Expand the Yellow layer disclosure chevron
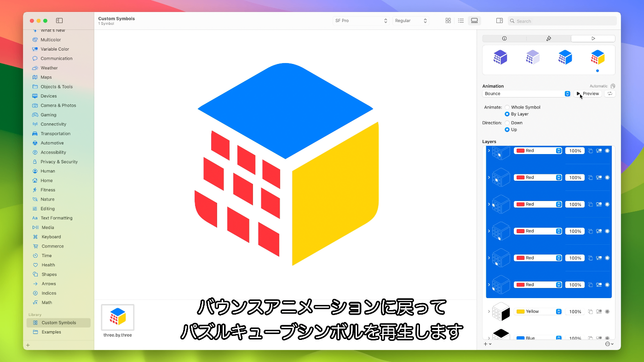 click(489, 311)
